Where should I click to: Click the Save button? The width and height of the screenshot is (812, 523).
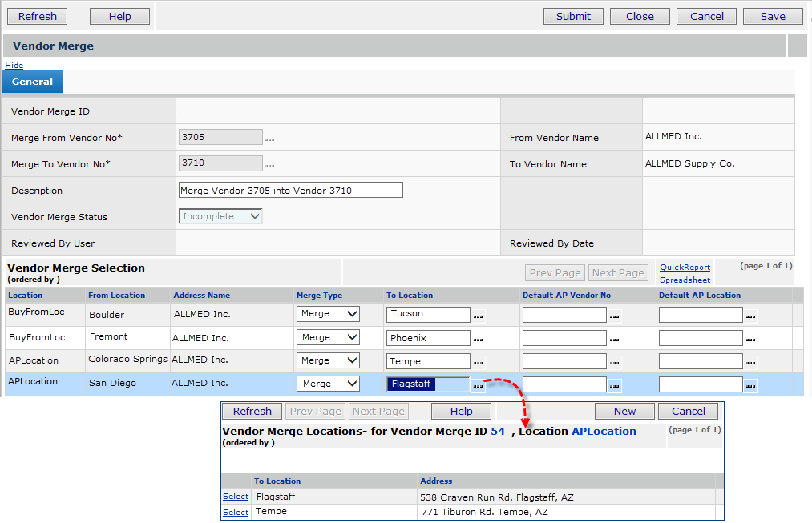773,16
